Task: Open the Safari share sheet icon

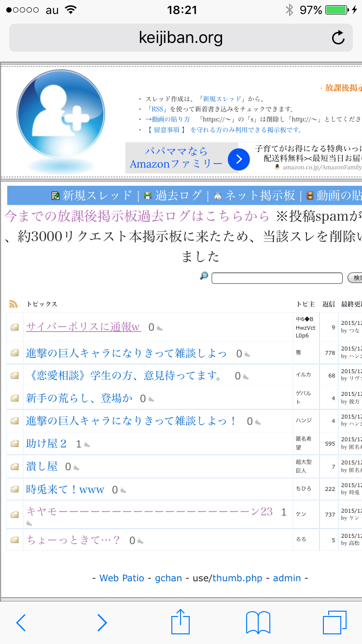Action: point(181,622)
